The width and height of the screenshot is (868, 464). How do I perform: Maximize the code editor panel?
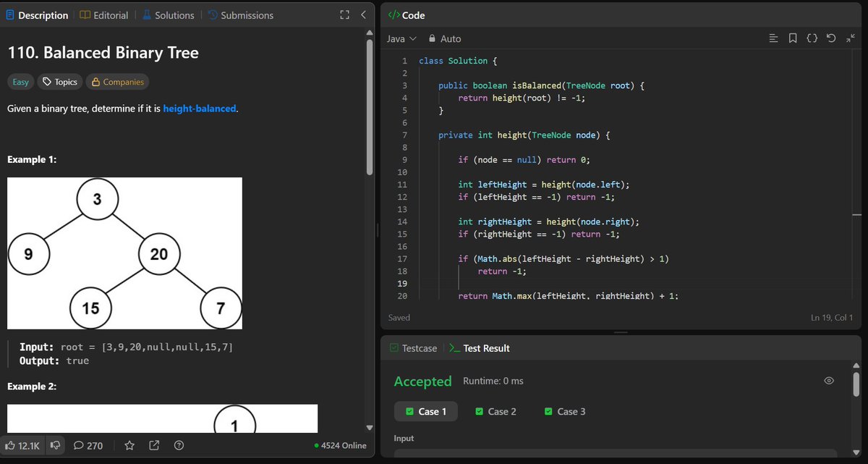tap(849, 38)
